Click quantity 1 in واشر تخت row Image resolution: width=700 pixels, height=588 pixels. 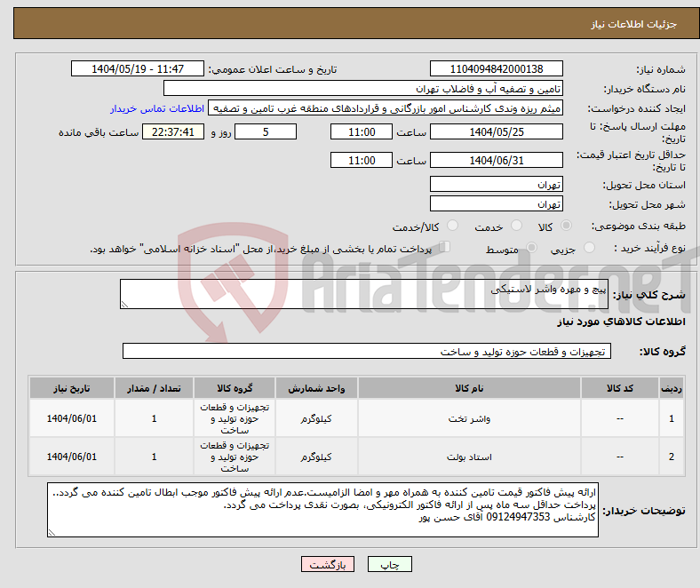pos(154,418)
